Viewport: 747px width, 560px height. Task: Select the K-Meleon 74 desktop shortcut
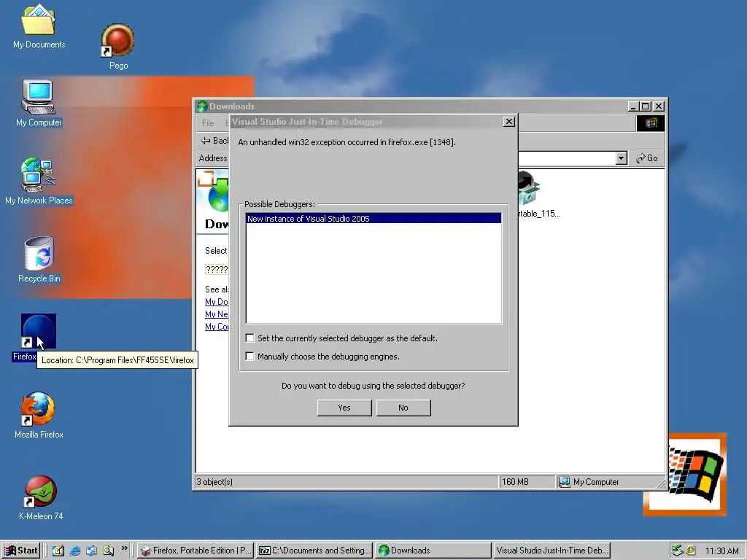click(41, 497)
